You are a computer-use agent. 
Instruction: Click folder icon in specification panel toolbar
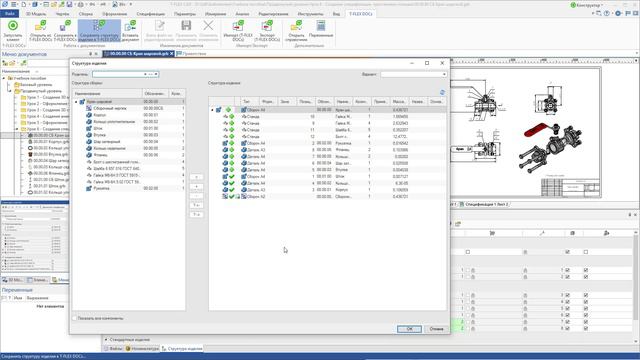[458, 224]
